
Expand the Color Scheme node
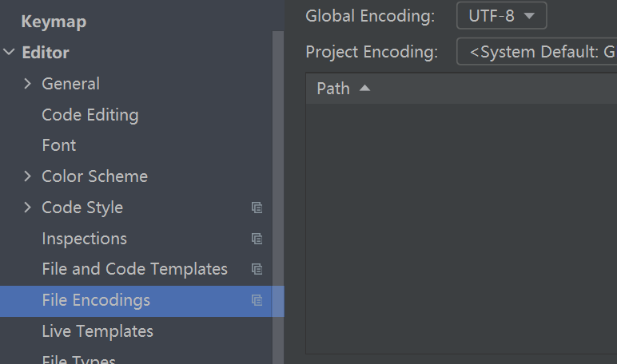(28, 176)
